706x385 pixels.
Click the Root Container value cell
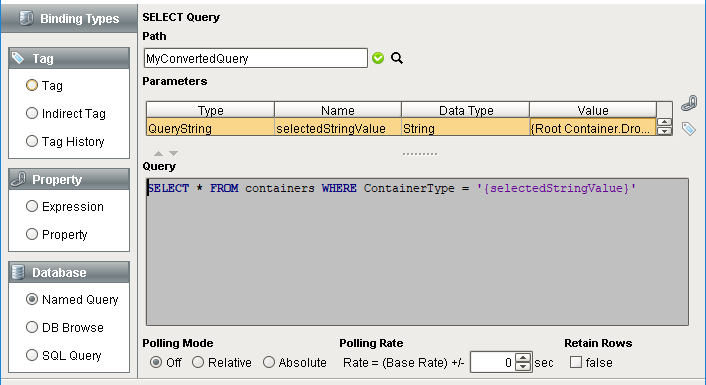click(593, 128)
